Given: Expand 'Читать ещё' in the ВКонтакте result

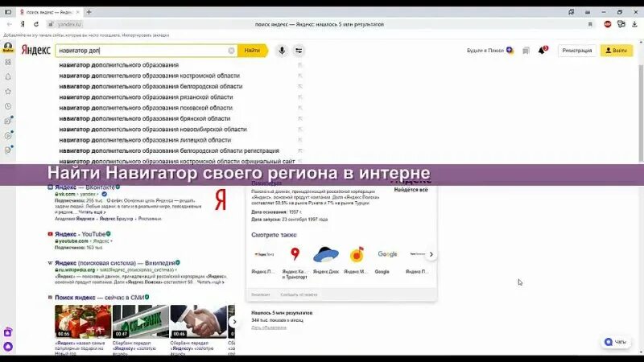Looking at the screenshot, I should click(92, 212).
